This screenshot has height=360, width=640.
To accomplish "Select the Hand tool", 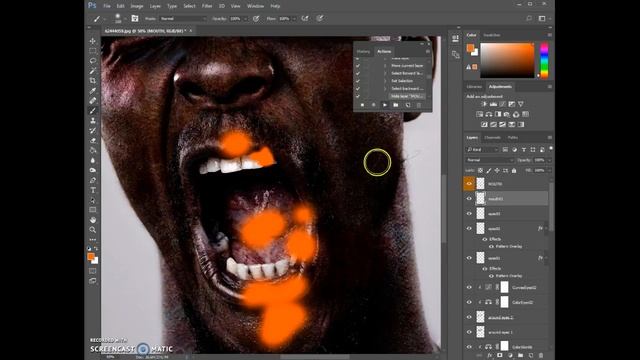I will click(x=93, y=220).
